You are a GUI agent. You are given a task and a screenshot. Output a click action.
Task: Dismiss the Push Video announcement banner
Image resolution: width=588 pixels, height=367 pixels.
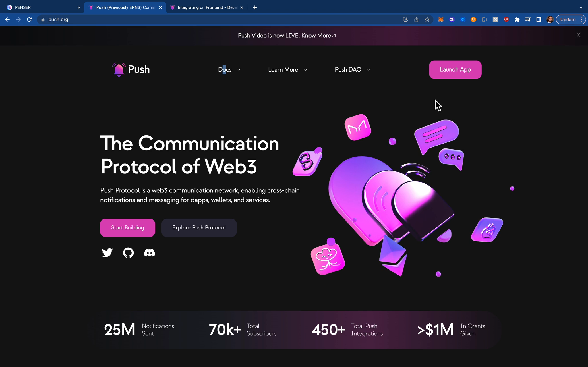pyautogui.click(x=578, y=35)
